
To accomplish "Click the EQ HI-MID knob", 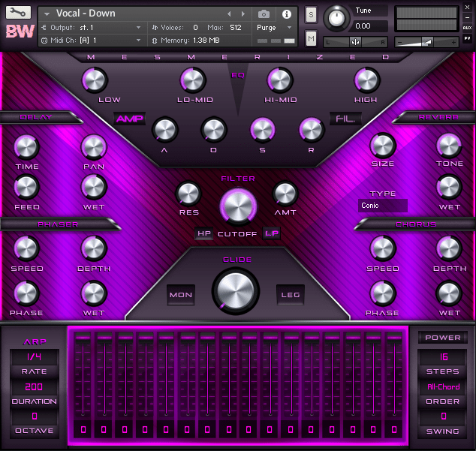I will pyautogui.click(x=280, y=80).
